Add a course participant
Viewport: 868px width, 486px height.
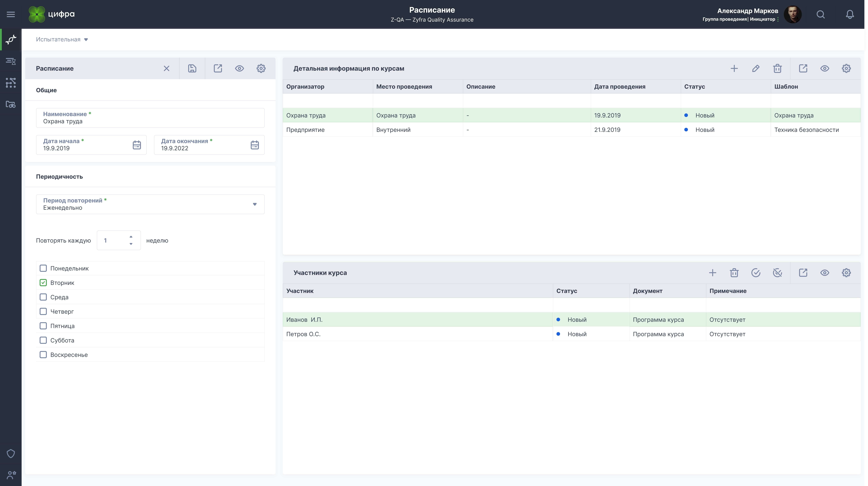tap(713, 273)
